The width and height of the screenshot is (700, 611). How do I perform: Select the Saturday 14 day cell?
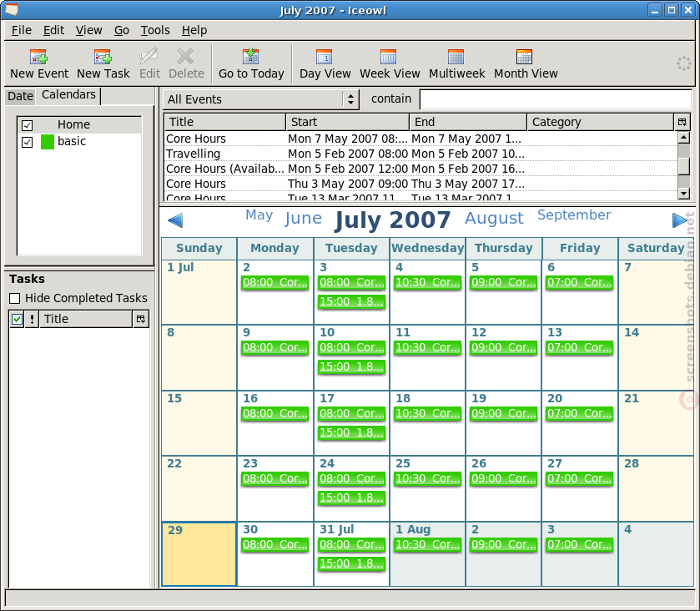(x=656, y=357)
